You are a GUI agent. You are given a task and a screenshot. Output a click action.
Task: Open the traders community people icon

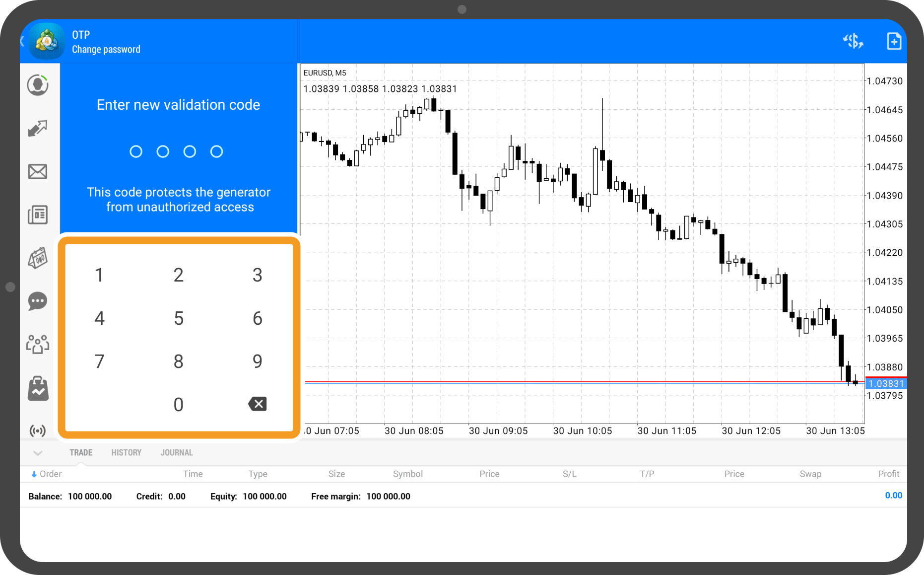coord(38,344)
